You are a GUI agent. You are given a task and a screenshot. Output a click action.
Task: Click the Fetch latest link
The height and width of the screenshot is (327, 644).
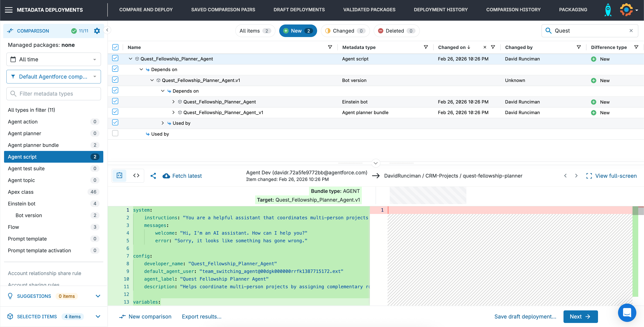187,176
